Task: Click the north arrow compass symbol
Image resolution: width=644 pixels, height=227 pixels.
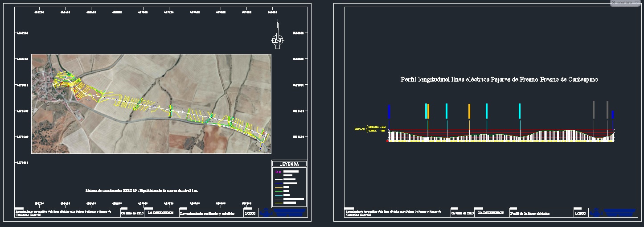Action: 278,40
